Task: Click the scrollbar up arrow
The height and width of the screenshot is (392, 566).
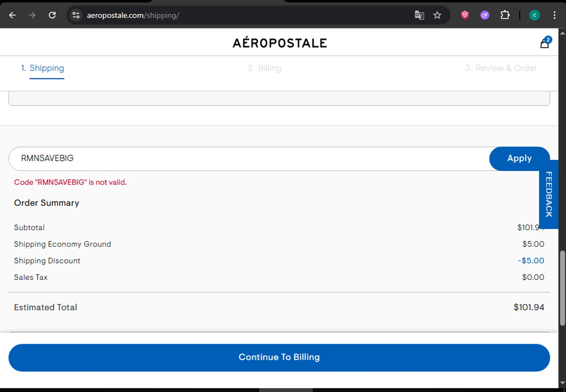Action: pyautogui.click(x=562, y=33)
